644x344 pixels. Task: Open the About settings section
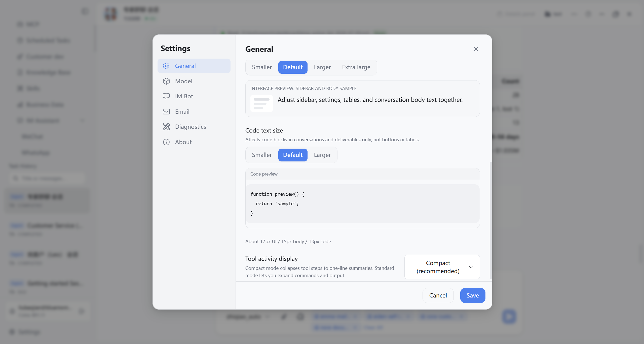coord(194,142)
